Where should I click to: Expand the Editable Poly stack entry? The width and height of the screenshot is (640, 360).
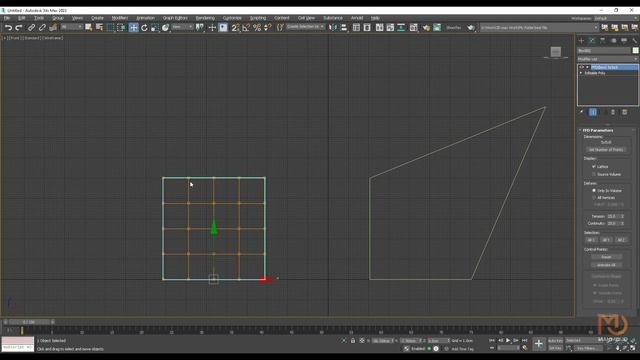pyautogui.click(x=581, y=73)
